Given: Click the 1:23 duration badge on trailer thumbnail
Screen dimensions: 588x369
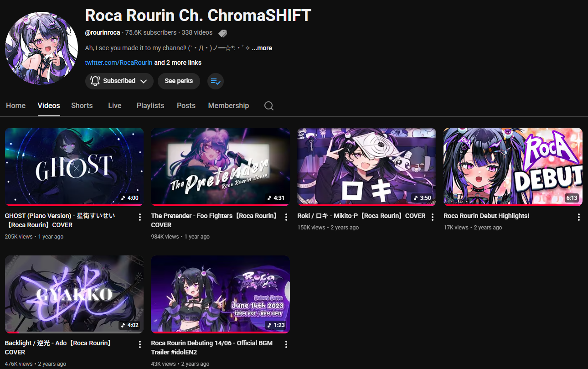Looking at the screenshot, I should click(276, 325).
